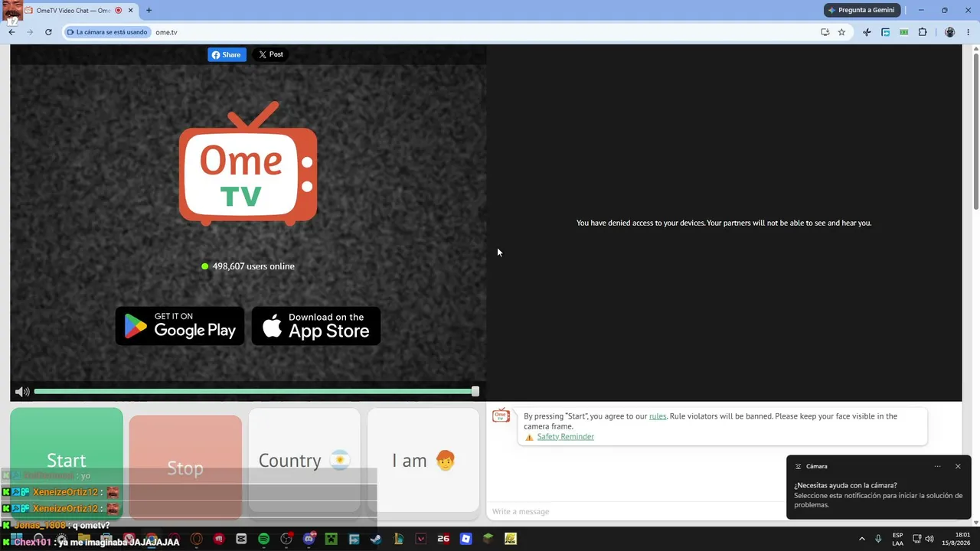The width and height of the screenshot is (980, 551).
Task: Bookmark this page with the star icon
Action: [841, 32]
